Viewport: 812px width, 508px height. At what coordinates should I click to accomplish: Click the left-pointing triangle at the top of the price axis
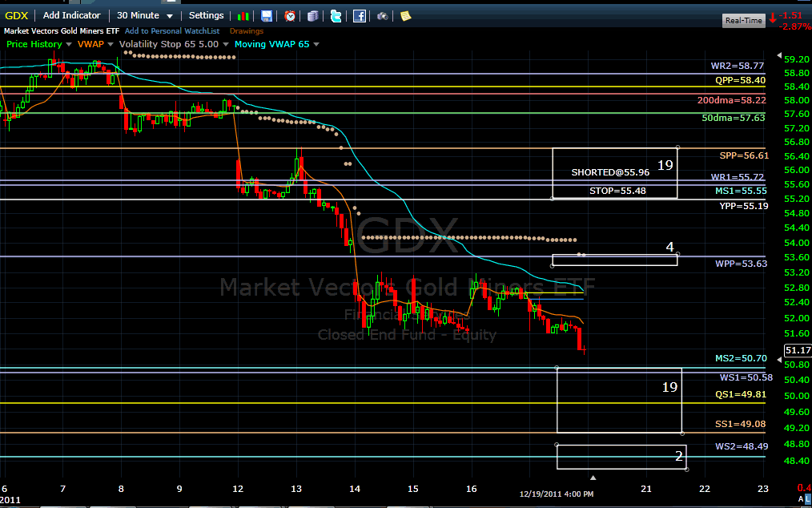pos(778,55)
